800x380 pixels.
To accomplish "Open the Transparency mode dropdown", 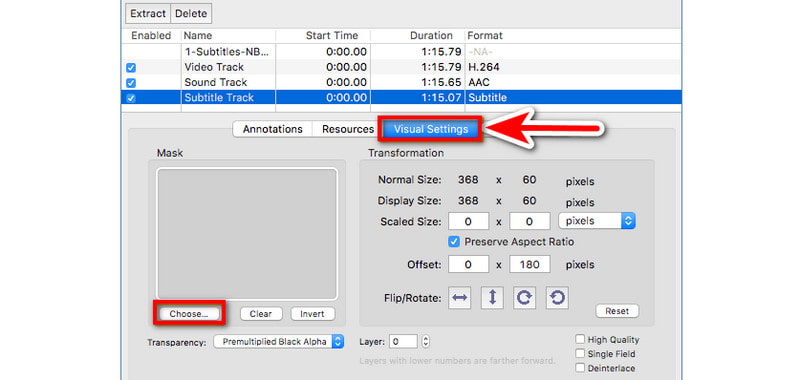I will coord(279,342).
